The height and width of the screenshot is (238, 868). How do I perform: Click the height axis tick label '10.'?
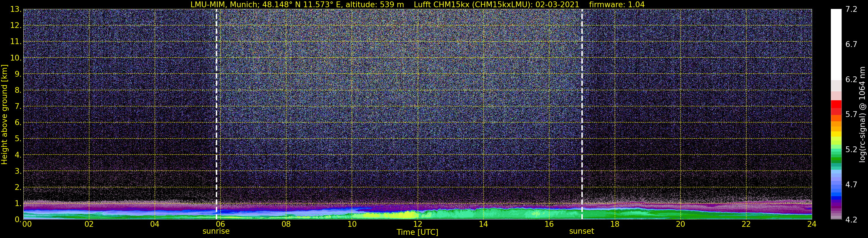[16, 58]
